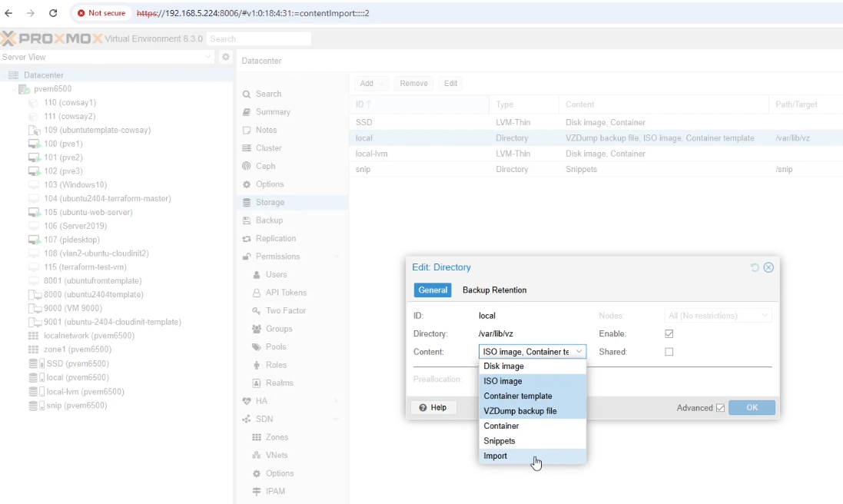Select Snippets in the content list
The width and height of the screenshot is (843, 504).
(533, 441)
